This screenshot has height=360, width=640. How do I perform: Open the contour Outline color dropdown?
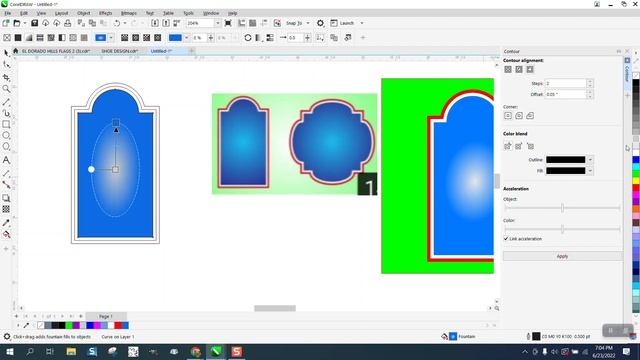(590, 160)
